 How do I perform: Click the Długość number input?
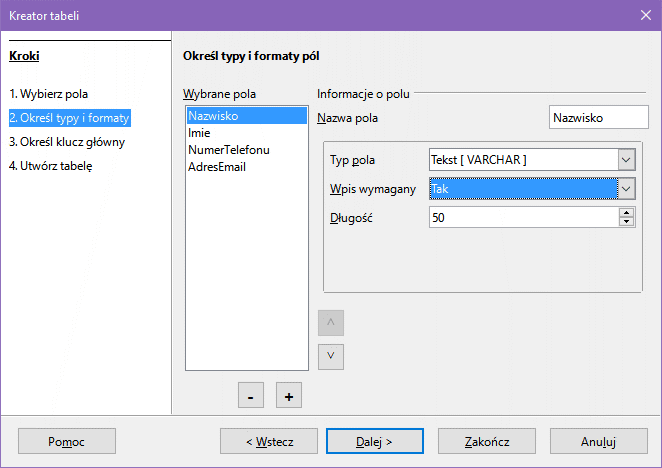tap(522, 217)
